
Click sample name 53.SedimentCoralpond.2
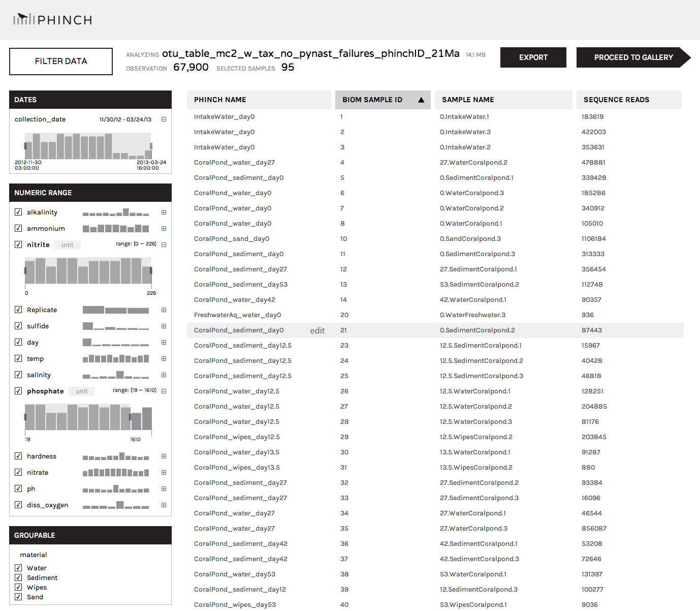click(x=480, y=285)
